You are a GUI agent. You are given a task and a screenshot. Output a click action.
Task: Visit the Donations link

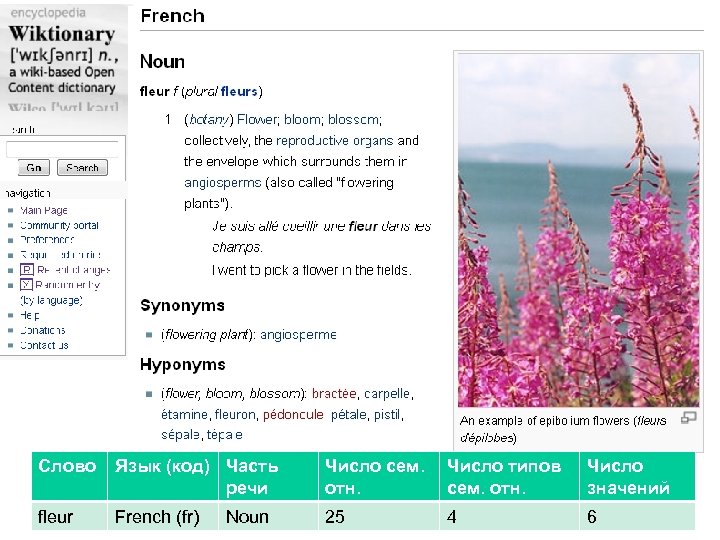pos(43,330)
